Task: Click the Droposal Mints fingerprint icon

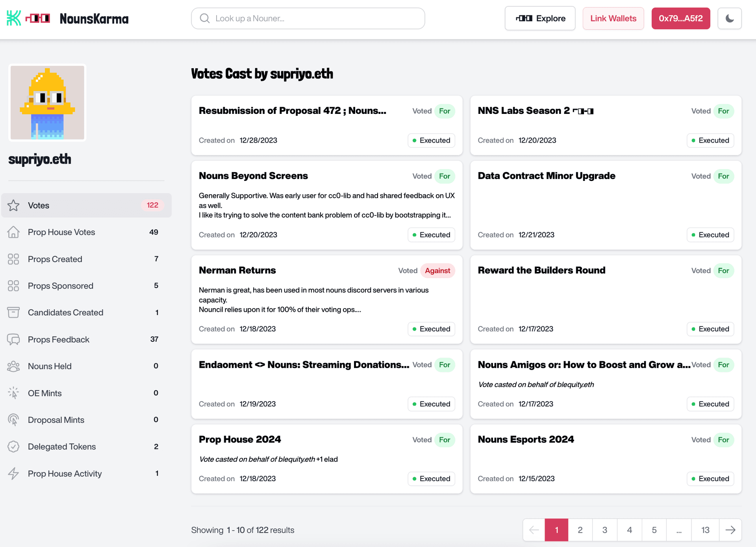Action: [13, 420]
